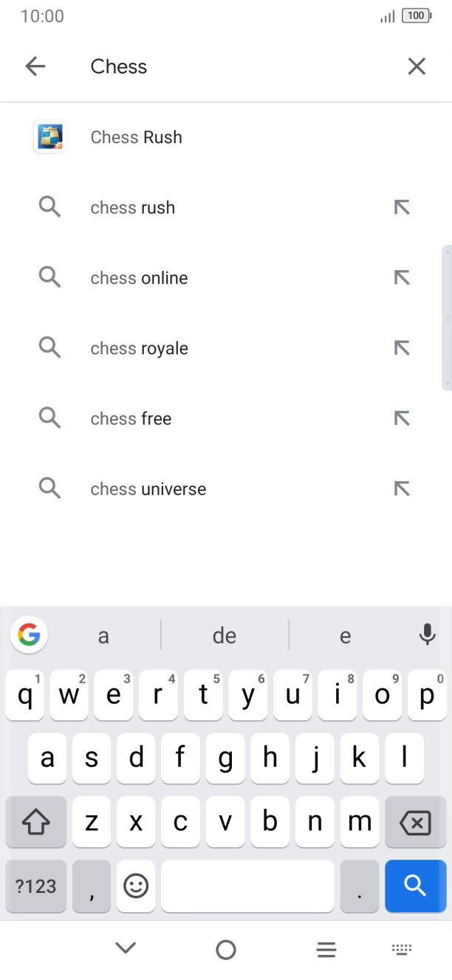Tap the microphone icon for voice search
Image resolution: width=452 pixels, height=980 pixels.
click(427, 635)
